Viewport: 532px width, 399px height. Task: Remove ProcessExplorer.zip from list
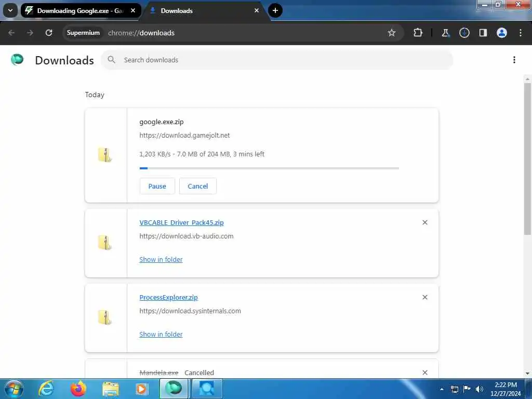425,297
